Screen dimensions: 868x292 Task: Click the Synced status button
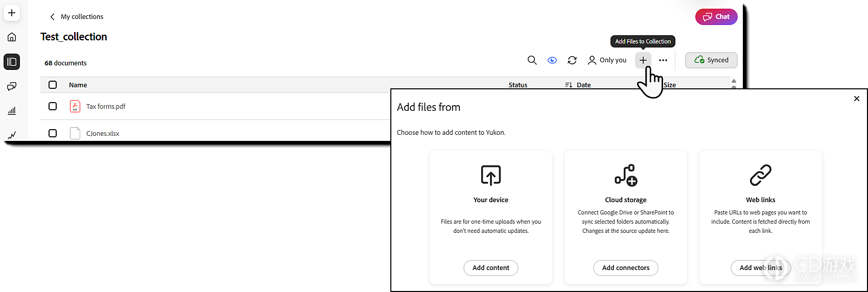point(711,60)
